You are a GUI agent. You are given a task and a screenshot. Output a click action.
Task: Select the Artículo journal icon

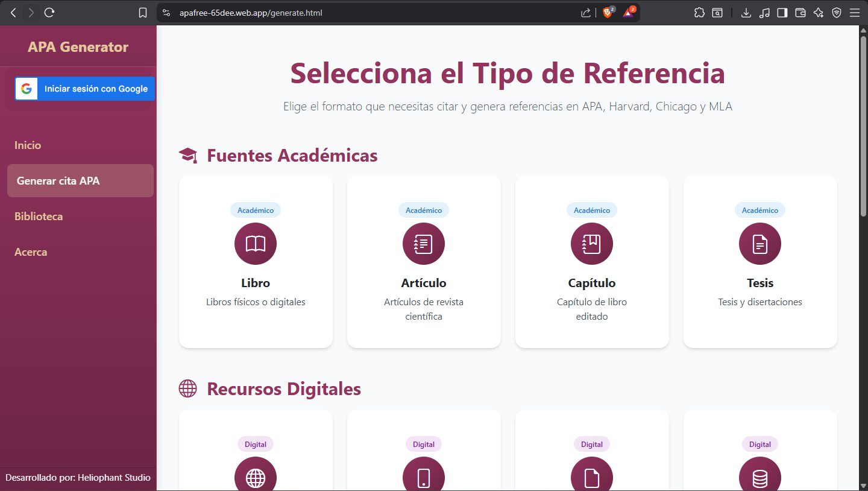(424, 244)
